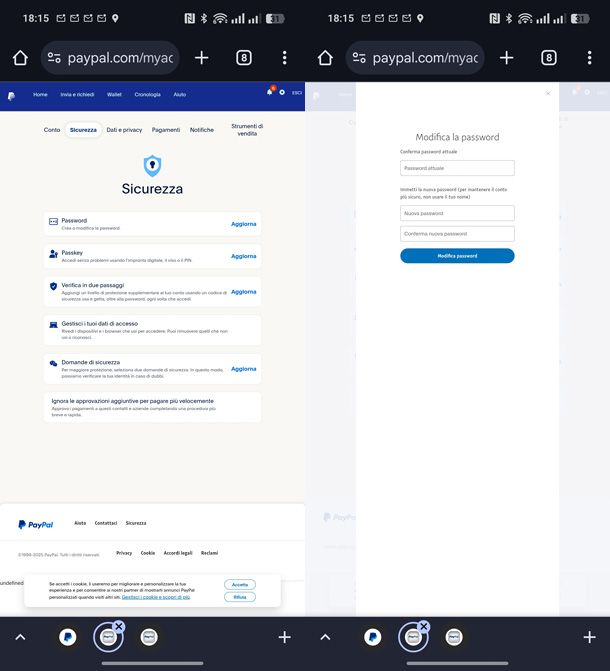
Task: Click the Gestisci i tuoi dati di accesso laptop icon
Action: pos(53,325)
